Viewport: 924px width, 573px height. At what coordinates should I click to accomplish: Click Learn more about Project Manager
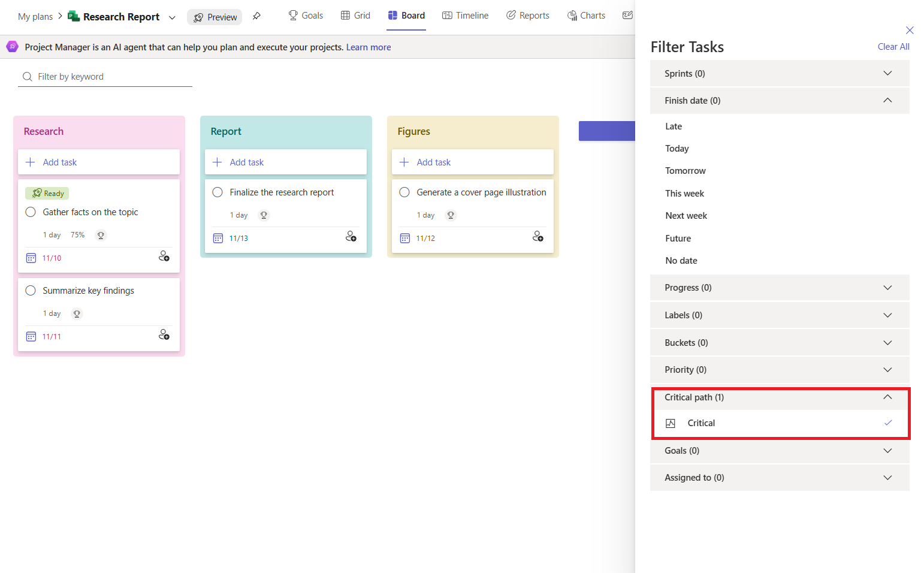(369, 47)
